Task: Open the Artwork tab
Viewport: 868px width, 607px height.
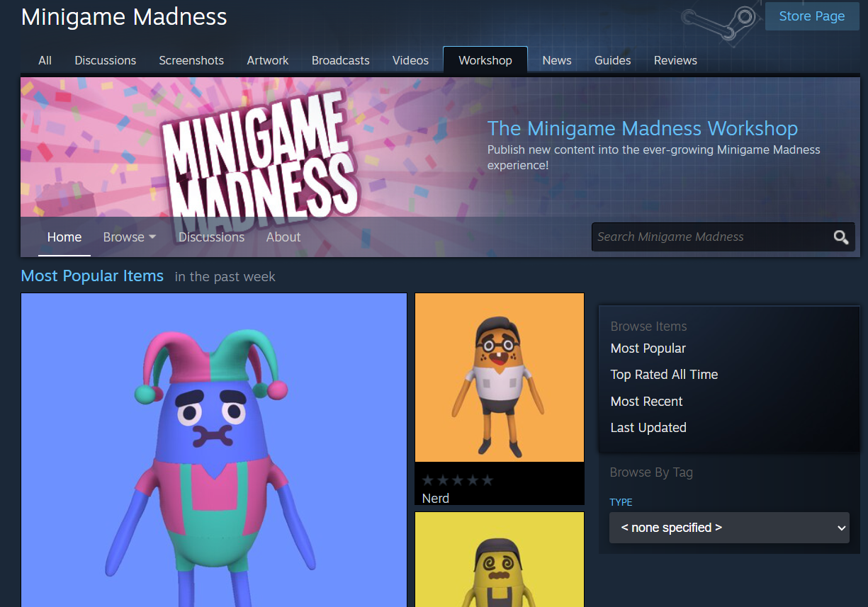Action: 268,60
